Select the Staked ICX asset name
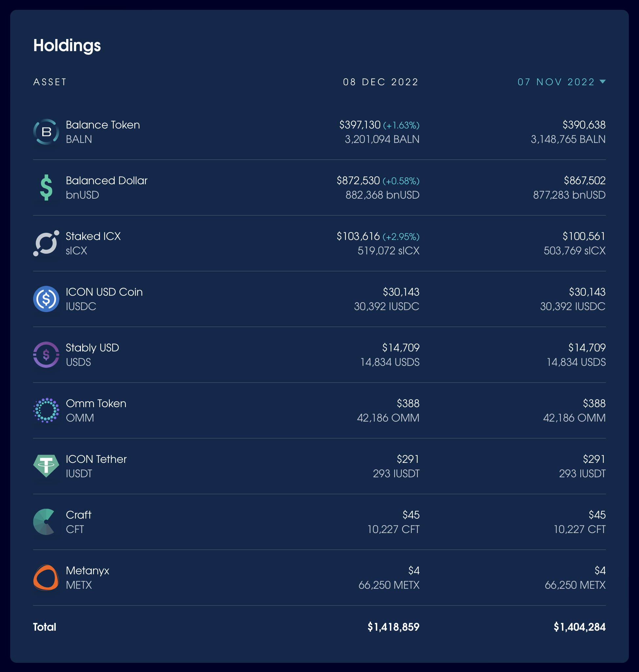The height and width of the screenshot is (672, 639). pyautogui.click(x=93, y=236)
